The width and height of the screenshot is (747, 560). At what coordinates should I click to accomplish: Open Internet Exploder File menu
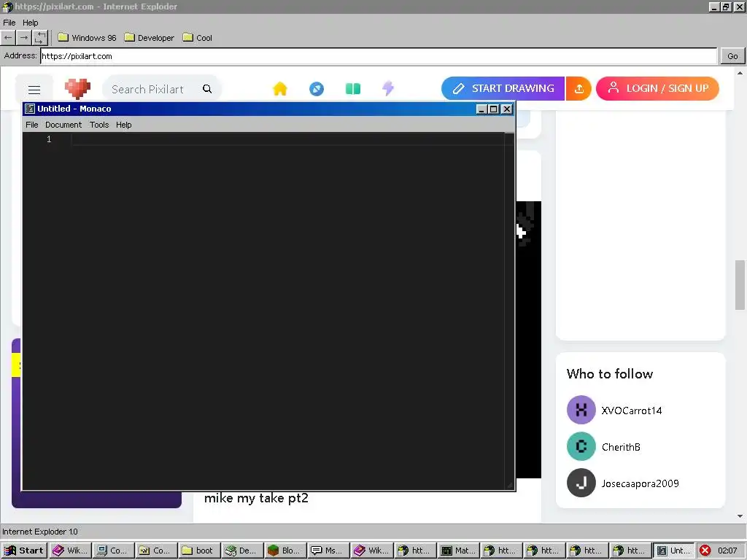[9, 23]
